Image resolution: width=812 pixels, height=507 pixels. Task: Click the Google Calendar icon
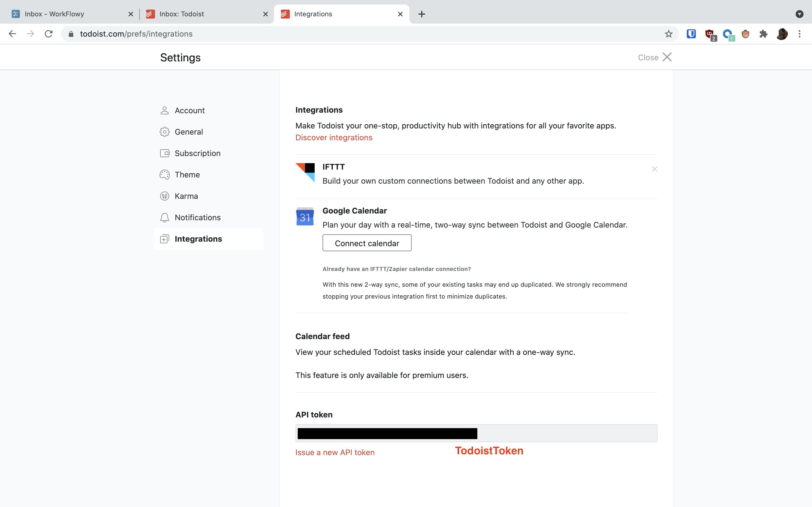click(x=305, y=217)
